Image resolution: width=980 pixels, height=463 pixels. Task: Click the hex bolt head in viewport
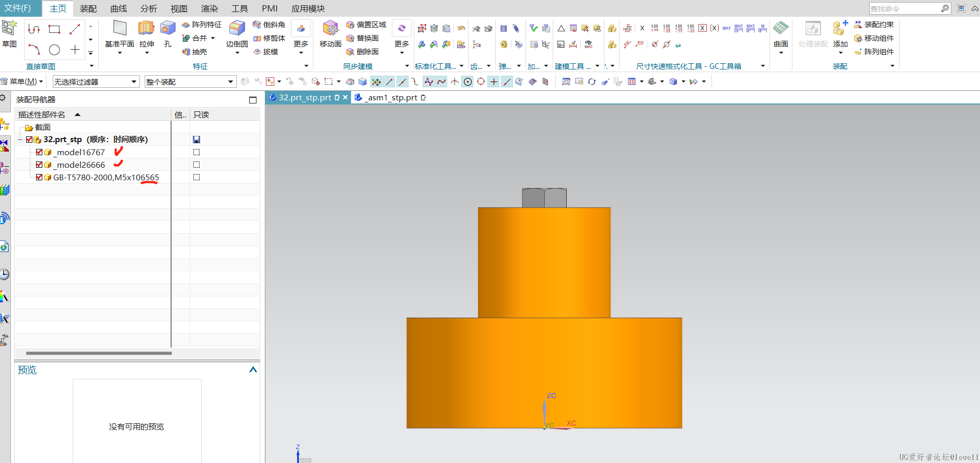[x=544, y=198]
